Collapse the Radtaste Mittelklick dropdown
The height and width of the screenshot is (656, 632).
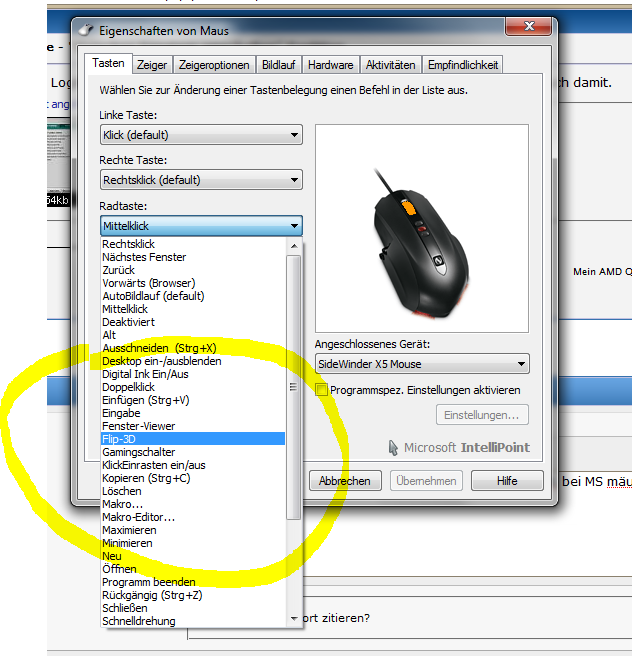click(201, 226)
